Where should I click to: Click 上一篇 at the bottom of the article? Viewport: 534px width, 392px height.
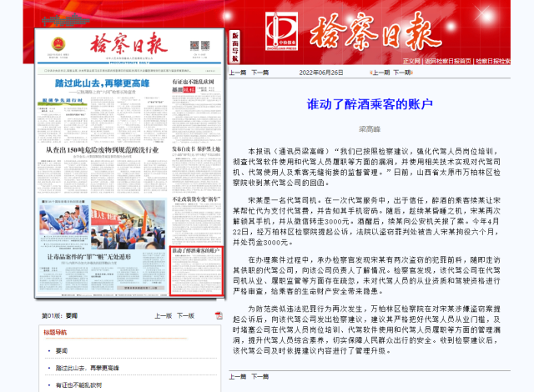tap(238, 376)
